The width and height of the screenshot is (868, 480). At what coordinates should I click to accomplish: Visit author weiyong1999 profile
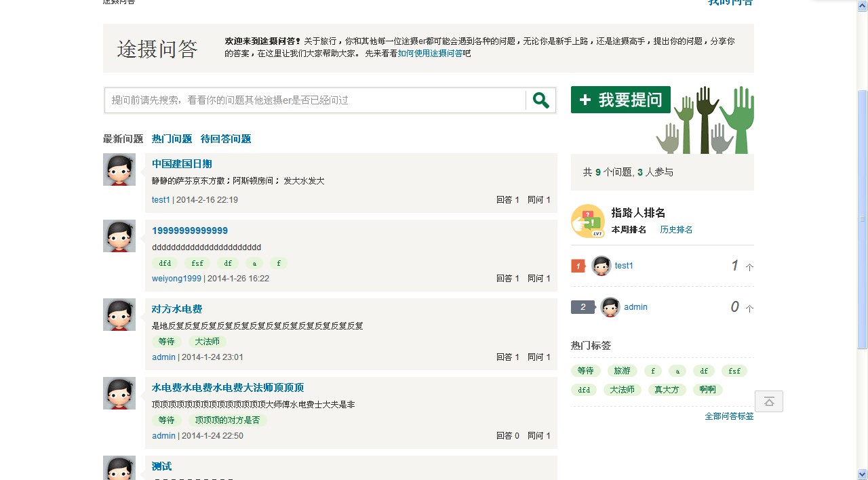176,279
